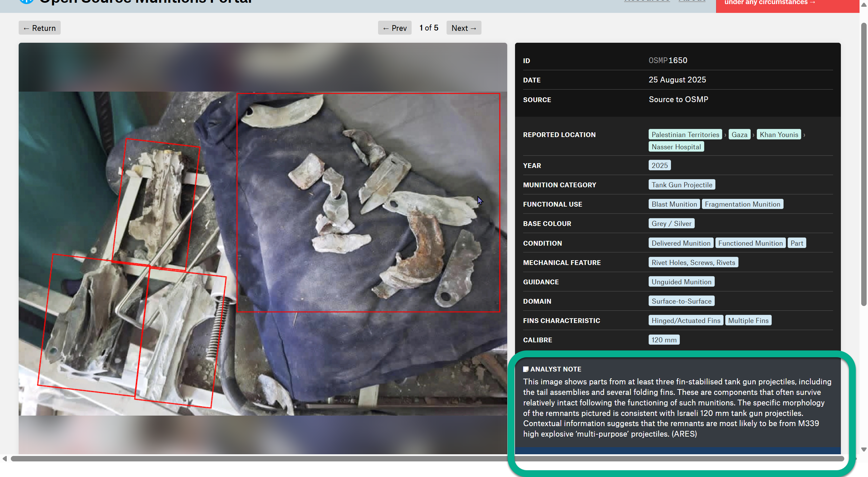
Task: Go back with the Return button
Action: pyautogui.click(x=40, y=28)
